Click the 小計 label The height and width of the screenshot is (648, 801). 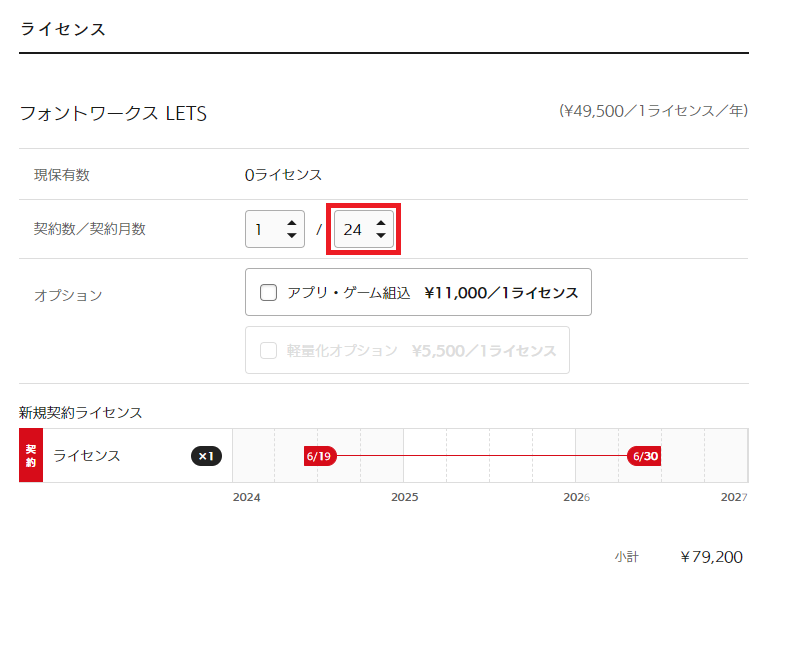tap(627, 557)
